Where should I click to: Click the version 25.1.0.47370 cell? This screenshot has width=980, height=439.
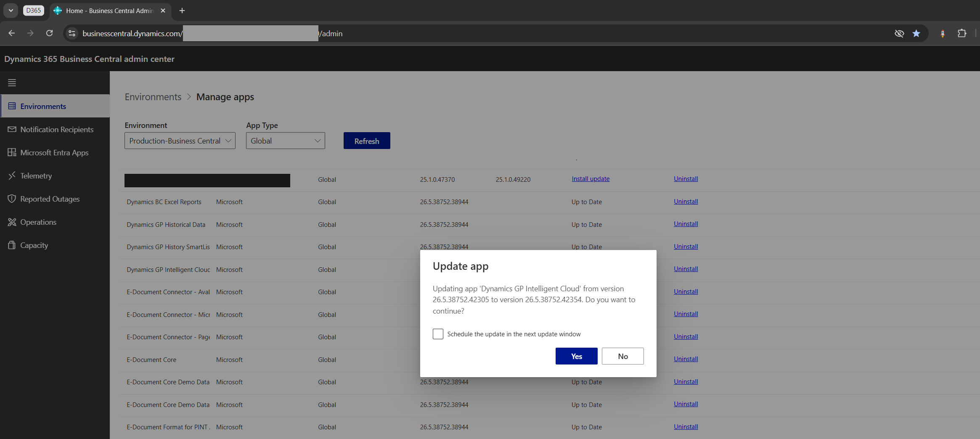(x=437, y=179)
